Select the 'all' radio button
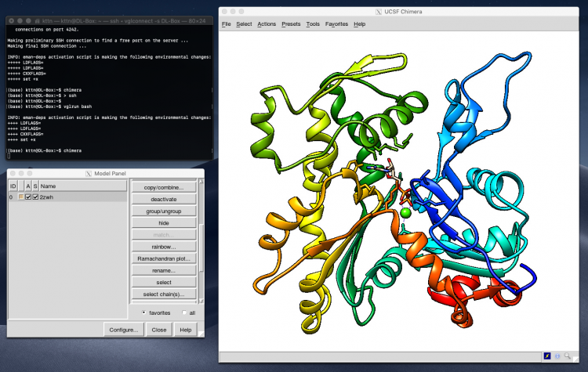Screen dimensions: 588x372 coord(184,312)
